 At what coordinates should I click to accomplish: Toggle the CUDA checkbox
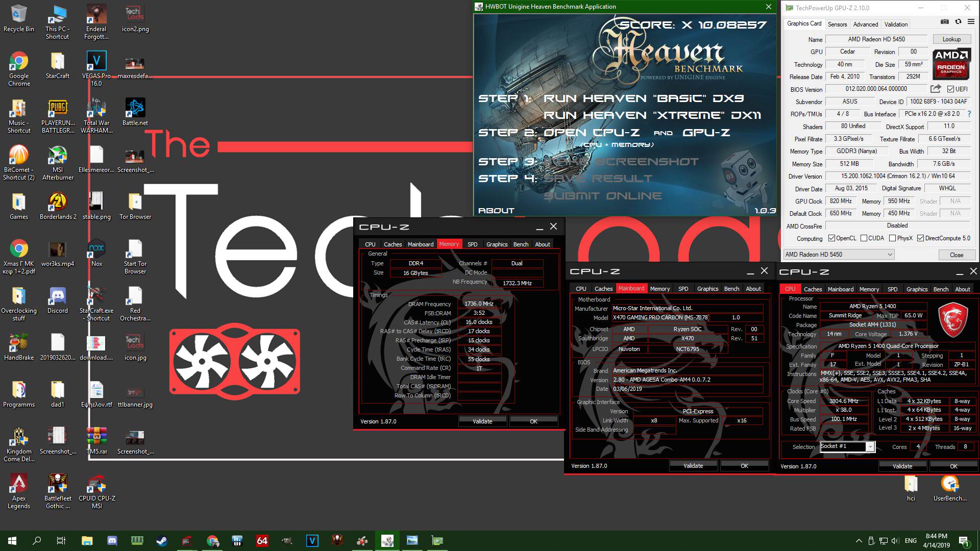point(864,238)
